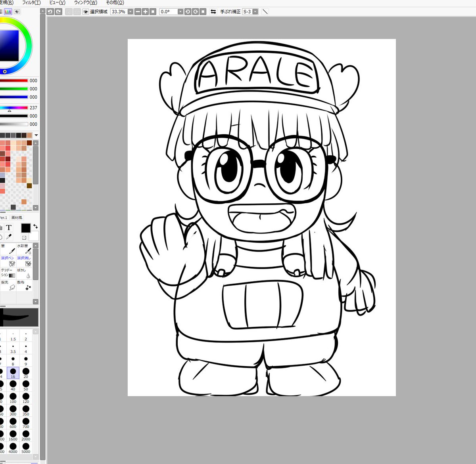
Task: Flip the canvas view horizontally
Action: pyautogui.click(x=213, y=11)
